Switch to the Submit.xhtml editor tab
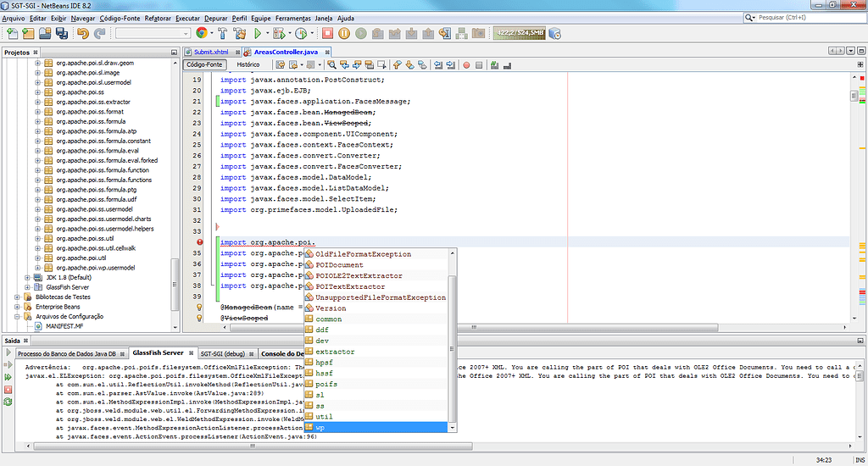Screen dimensions: 868x466 209,53
